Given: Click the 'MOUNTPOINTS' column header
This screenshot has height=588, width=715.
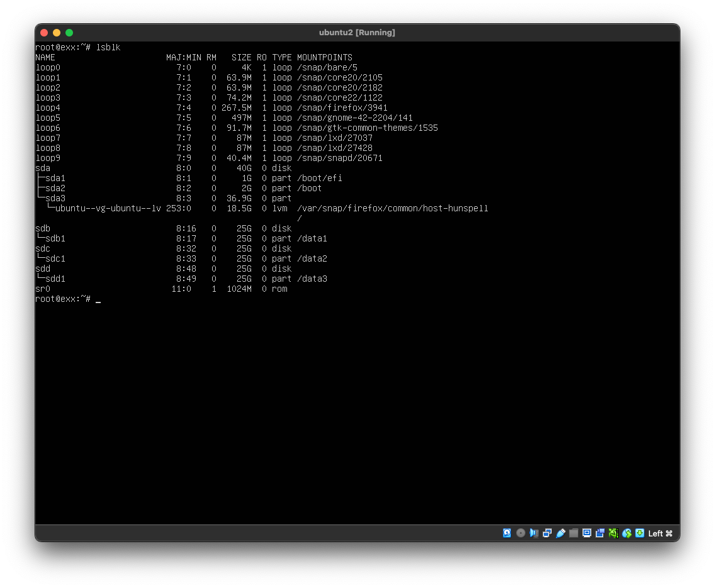Looking at the screenshot, I should click(325, 57).
